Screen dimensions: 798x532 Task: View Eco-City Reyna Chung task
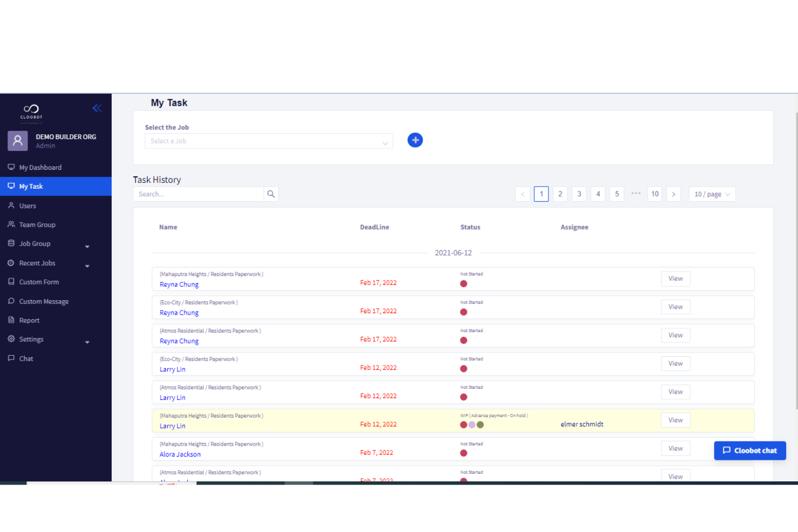point(676,307)
